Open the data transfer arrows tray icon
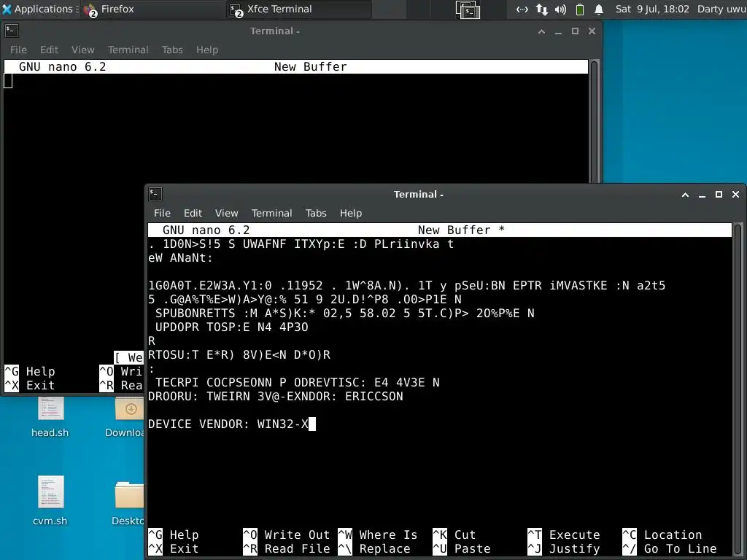This screenshot has height=560, width=747. [542, 9]
